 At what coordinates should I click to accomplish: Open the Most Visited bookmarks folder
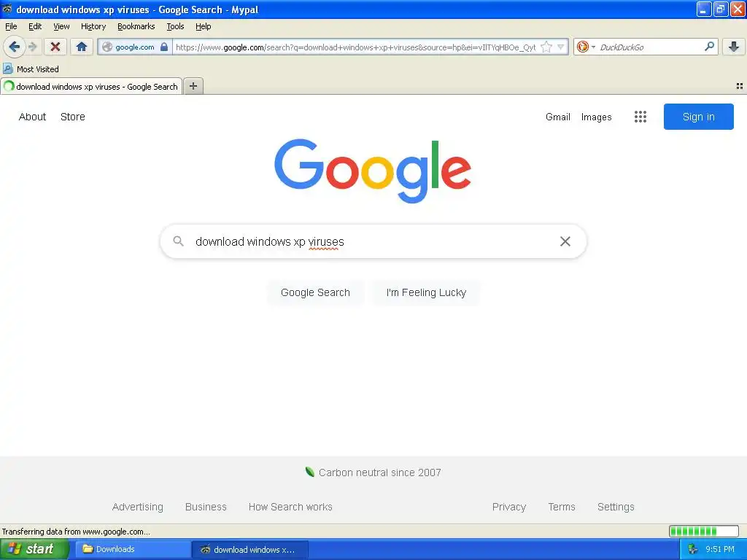(x=31, y=69)
